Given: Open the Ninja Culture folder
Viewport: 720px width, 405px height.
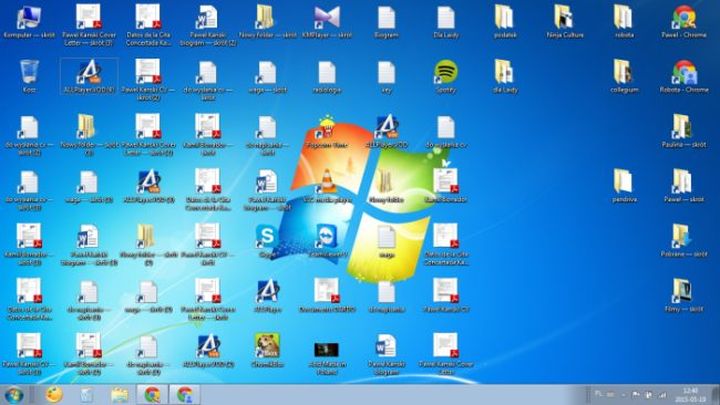Looking at the screenshot, I should (565, 22).
